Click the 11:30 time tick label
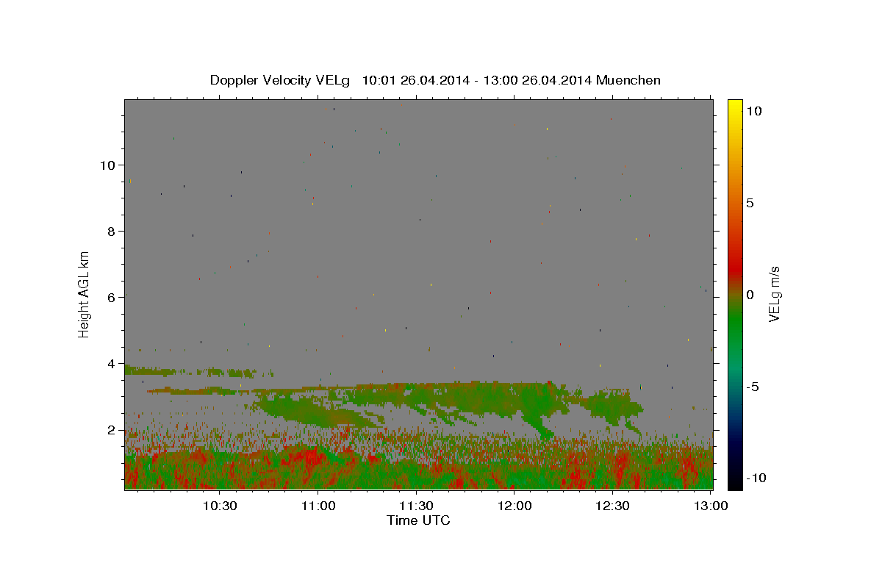The height and width of the screenshot is (588, 882). tap(416, 506)
